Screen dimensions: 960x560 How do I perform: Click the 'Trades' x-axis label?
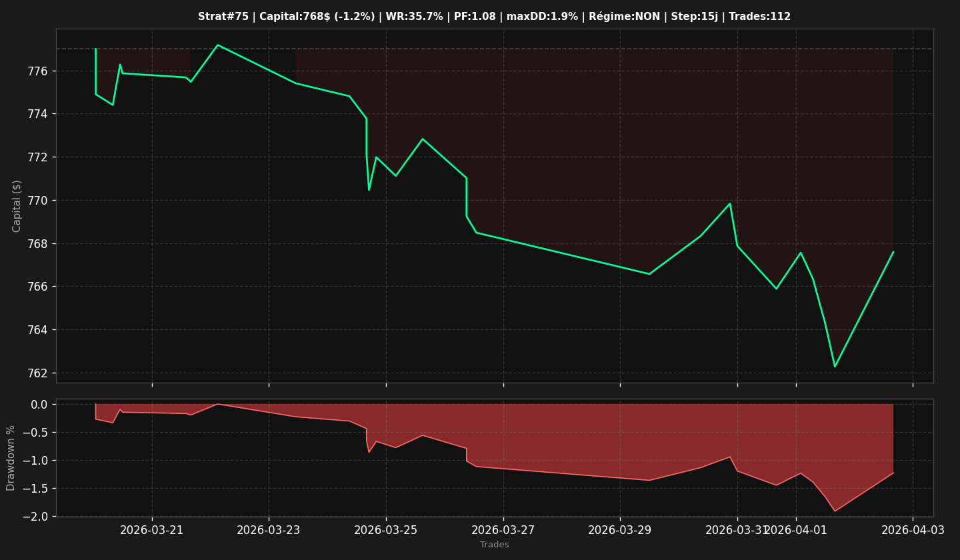(x=494, y=545)
